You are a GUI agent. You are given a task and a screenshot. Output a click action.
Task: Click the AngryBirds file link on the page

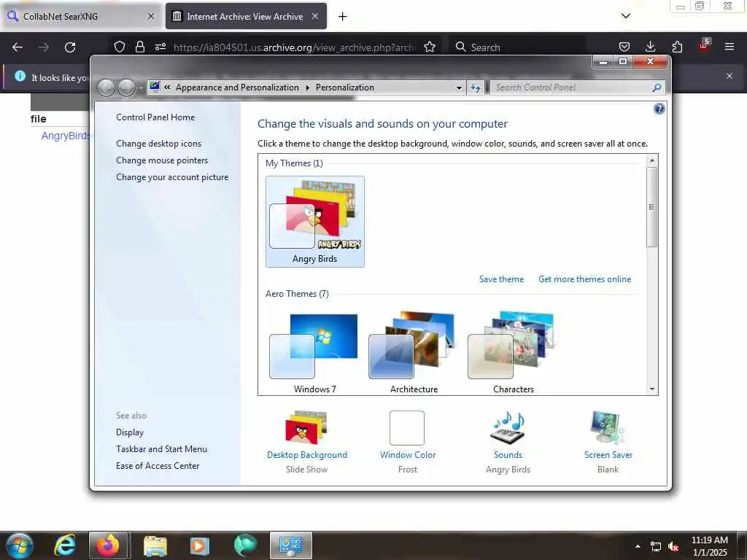[x=65, y=136]
